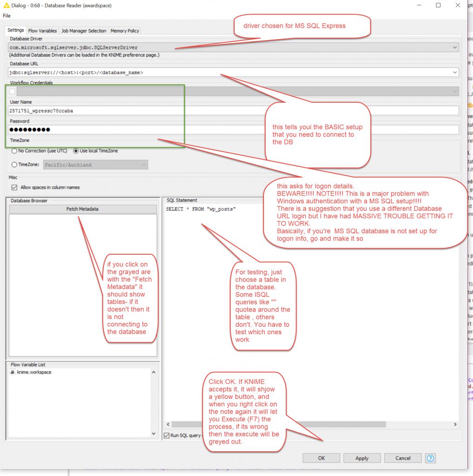The width and height of the screenshot is (473, 476).
Task: Switch to the Flow Variables tab
Action: click(43, 31)
